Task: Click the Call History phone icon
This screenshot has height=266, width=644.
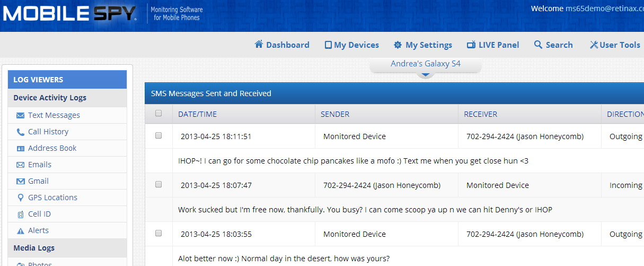Action: pos(21,132)
